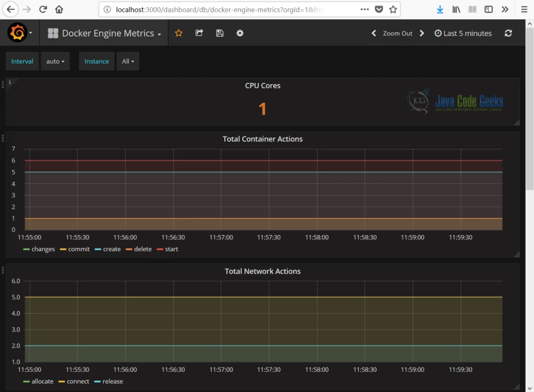
Task: Shift time range forward
Action: [422, 33]
